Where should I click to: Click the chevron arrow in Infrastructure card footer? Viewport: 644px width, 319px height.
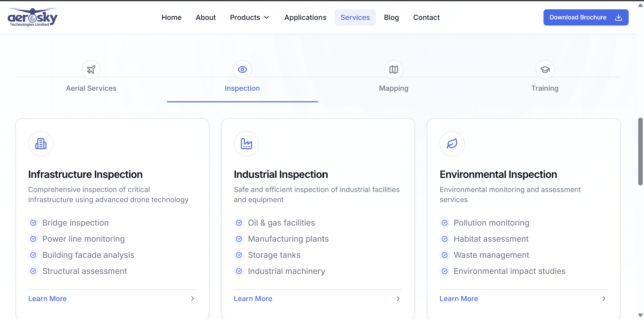coord(193,299)
